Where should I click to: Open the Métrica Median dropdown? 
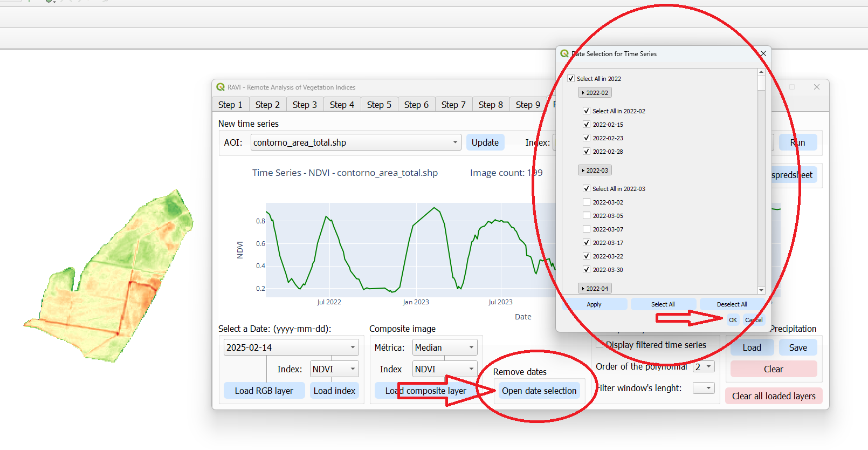pos(445,347)
